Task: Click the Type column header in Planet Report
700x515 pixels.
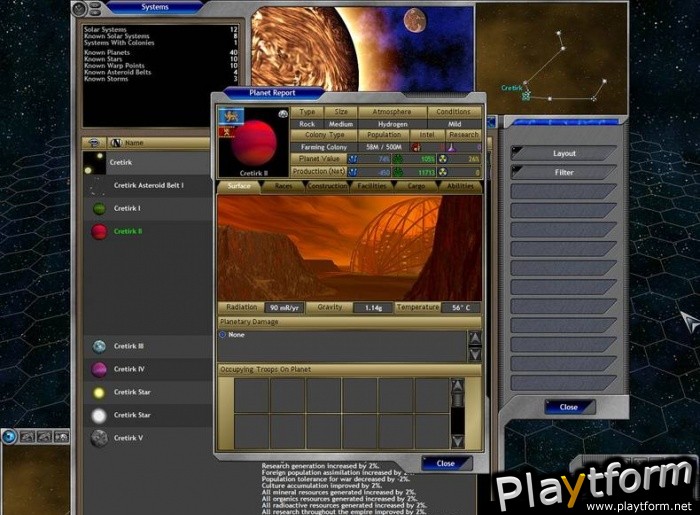Action: (307, 112)
